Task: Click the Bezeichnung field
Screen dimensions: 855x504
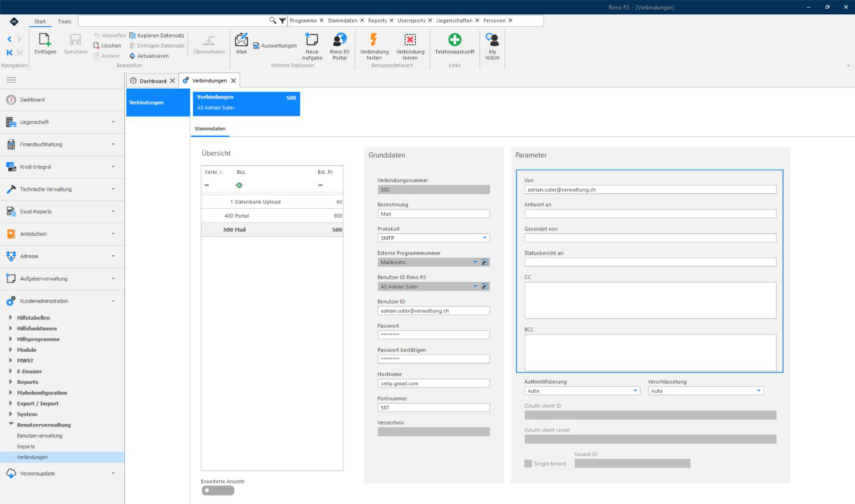Action: pos(434,214)
